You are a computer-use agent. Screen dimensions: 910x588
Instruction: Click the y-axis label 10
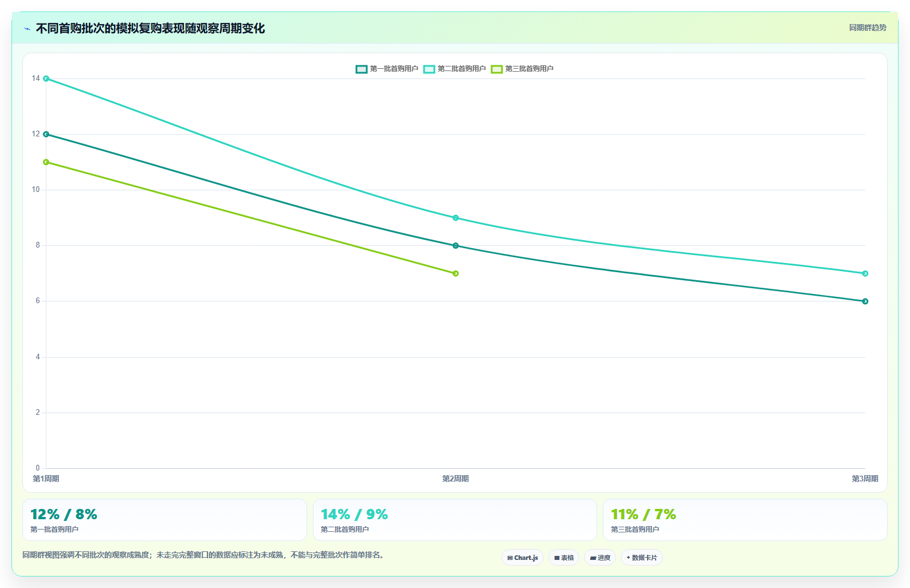pyautogui.click(x=36, y=190)
